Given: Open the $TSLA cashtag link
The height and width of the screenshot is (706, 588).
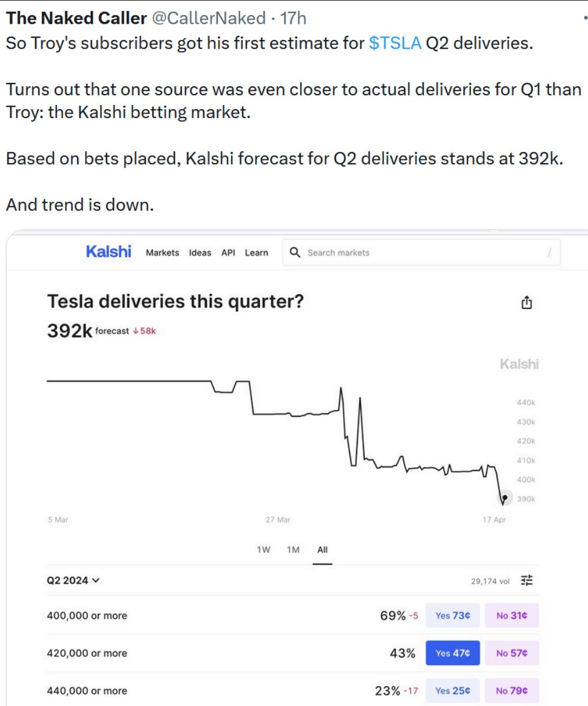Looking at the screenshot, I should [395, 43].
